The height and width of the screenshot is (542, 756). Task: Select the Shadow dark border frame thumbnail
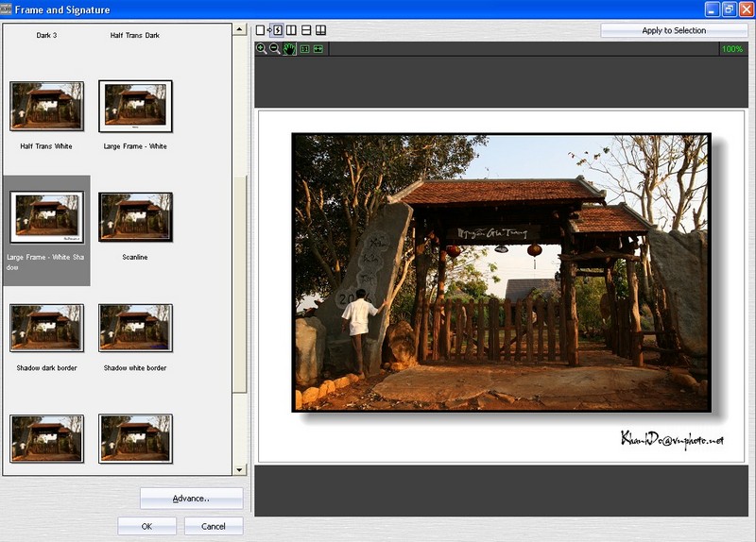coord(46,328)
